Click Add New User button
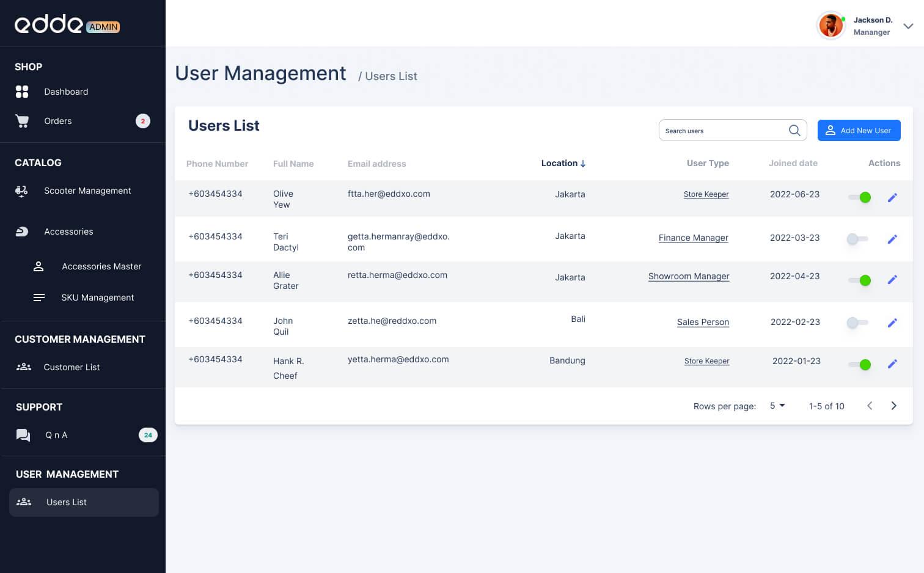This screenshot has height=573, width=924. (x=859, y=131)
